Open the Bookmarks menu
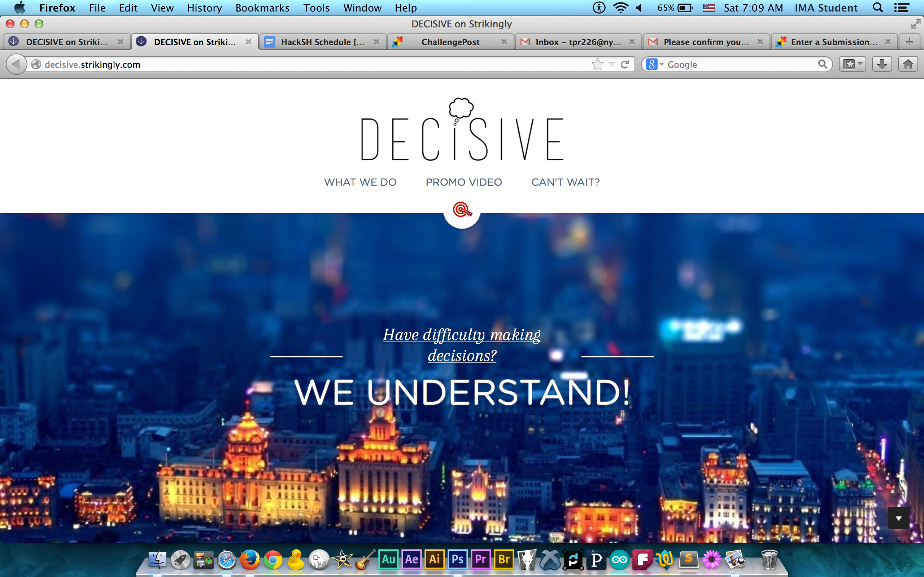The image size is (924, 577). point(262,8)
